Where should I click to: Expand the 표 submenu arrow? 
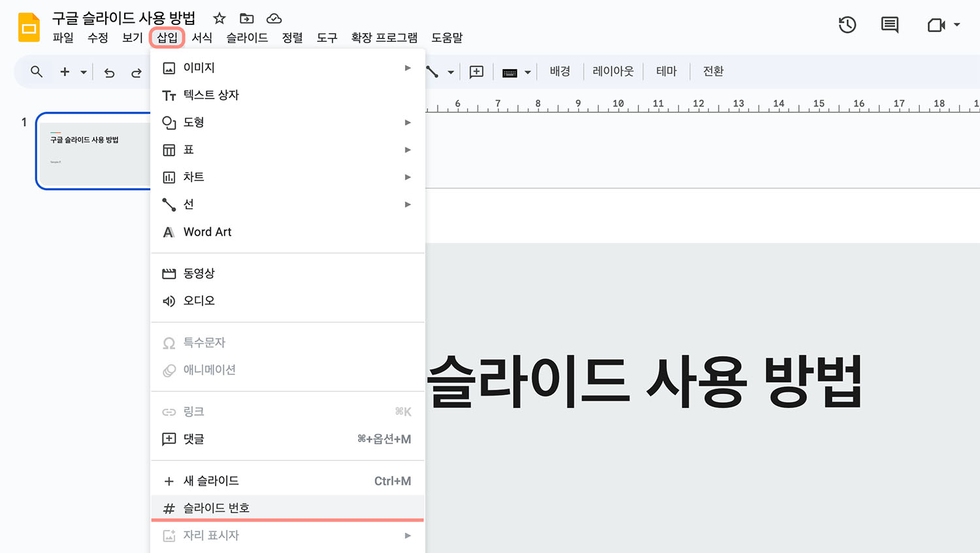[x=408, y=150]
